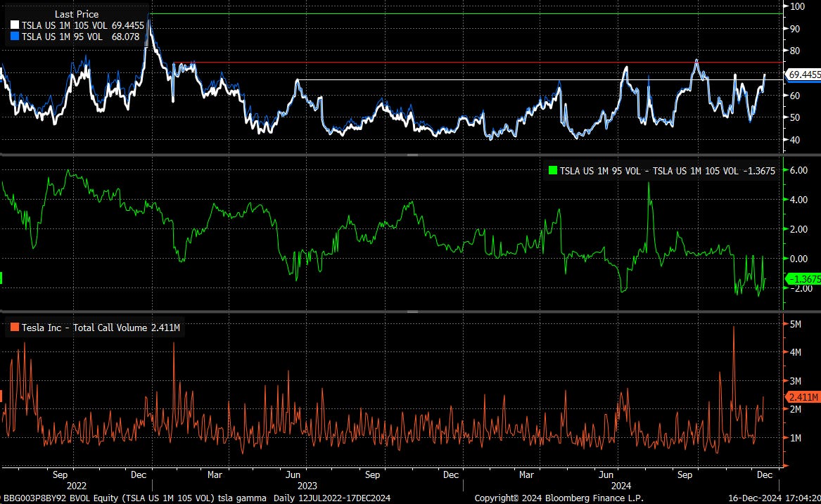
Task: Select legend entry 'TSLA US 1M 105 VOL 69.4455'
Action: pos(83,25)
